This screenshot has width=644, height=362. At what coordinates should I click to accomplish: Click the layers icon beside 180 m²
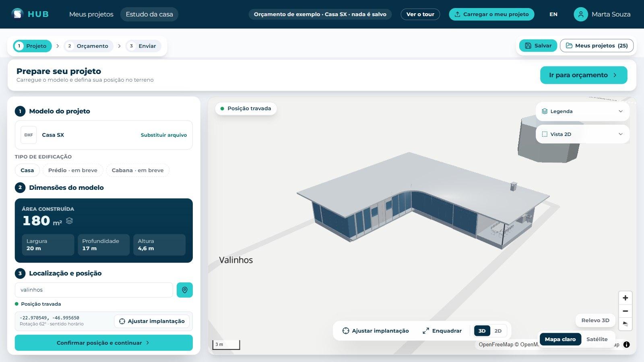[69, 220]
